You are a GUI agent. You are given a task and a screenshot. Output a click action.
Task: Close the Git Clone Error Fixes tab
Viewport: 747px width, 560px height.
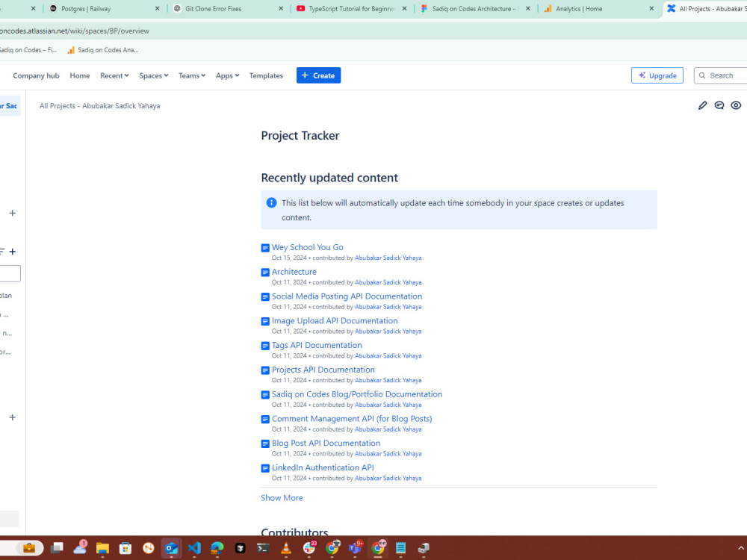(x=281, y=8)
